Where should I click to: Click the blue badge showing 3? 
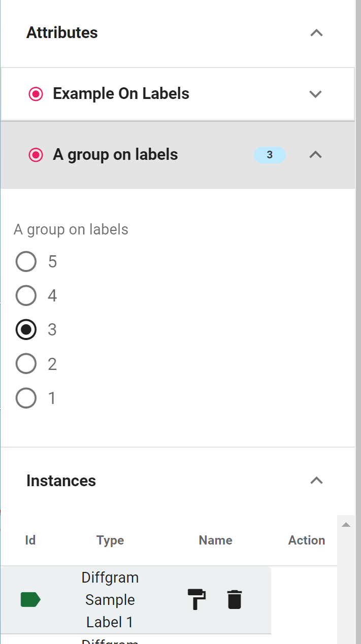[x=270, y=155]
